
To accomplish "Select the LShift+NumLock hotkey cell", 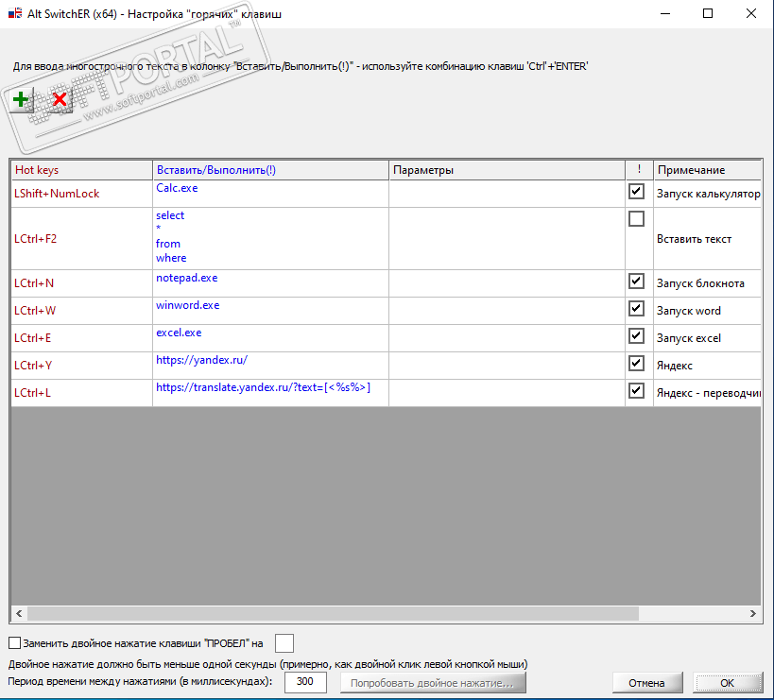I will [x=81, y=194].
